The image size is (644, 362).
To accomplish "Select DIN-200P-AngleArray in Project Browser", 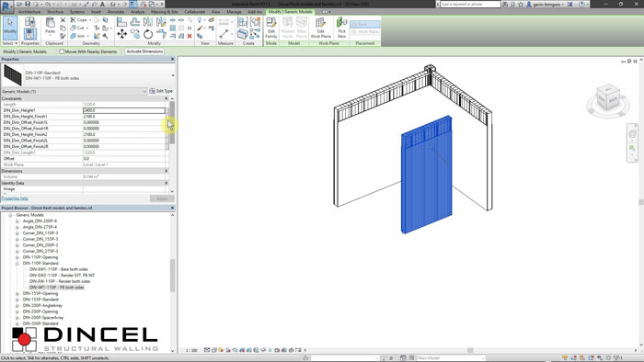I will [x=42, y=305].
